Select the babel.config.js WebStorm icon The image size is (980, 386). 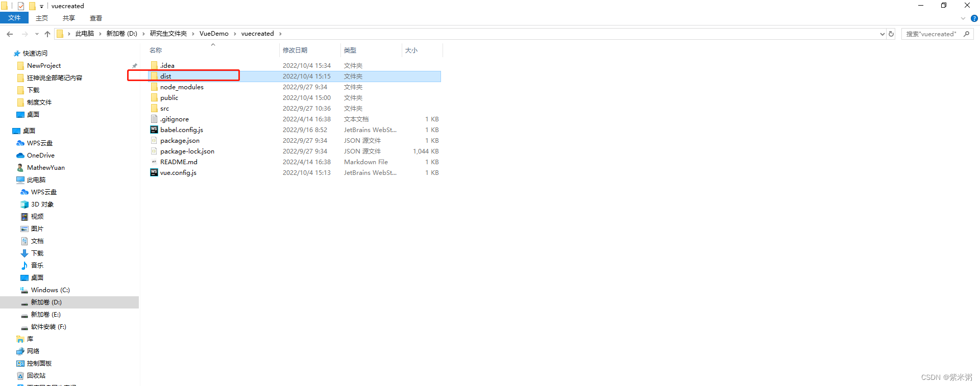154,130
